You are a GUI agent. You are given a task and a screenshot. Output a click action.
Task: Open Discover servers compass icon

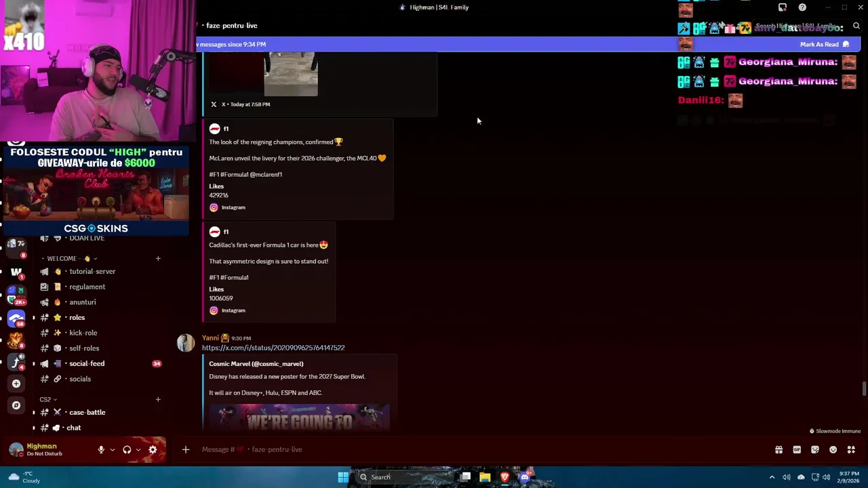(16, 405)
